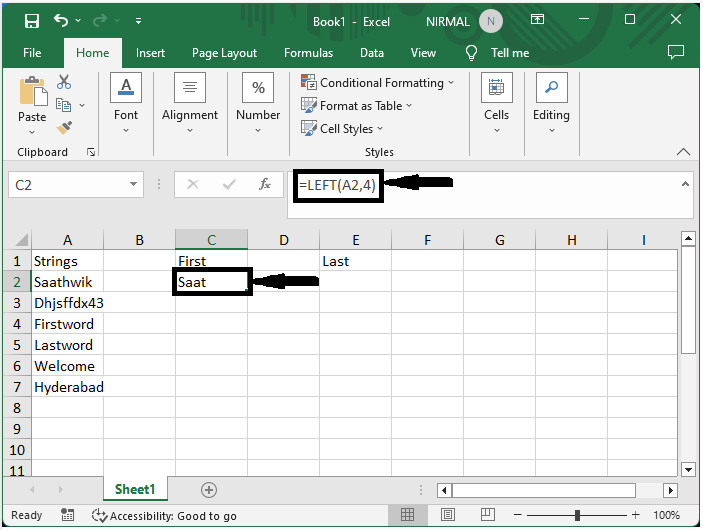Click the Paste clipboard icon
703x530 pixels.
[x=33, y=91]
